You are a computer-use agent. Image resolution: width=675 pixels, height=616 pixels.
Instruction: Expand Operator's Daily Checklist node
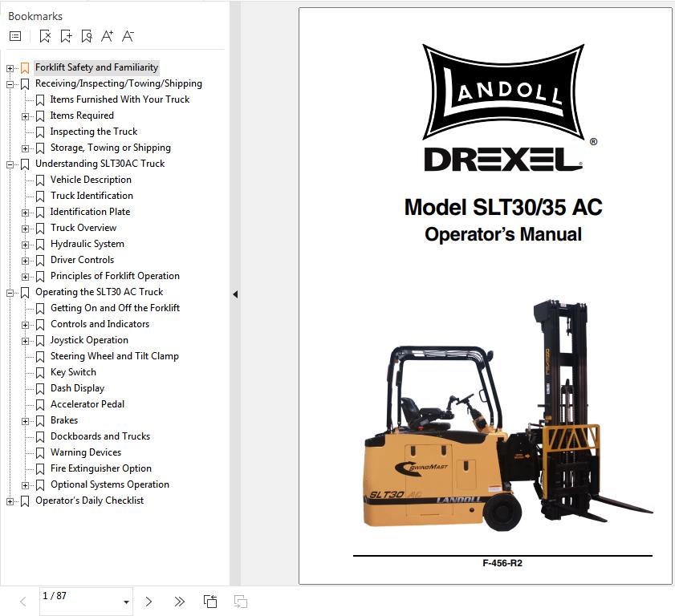[10, 501]
